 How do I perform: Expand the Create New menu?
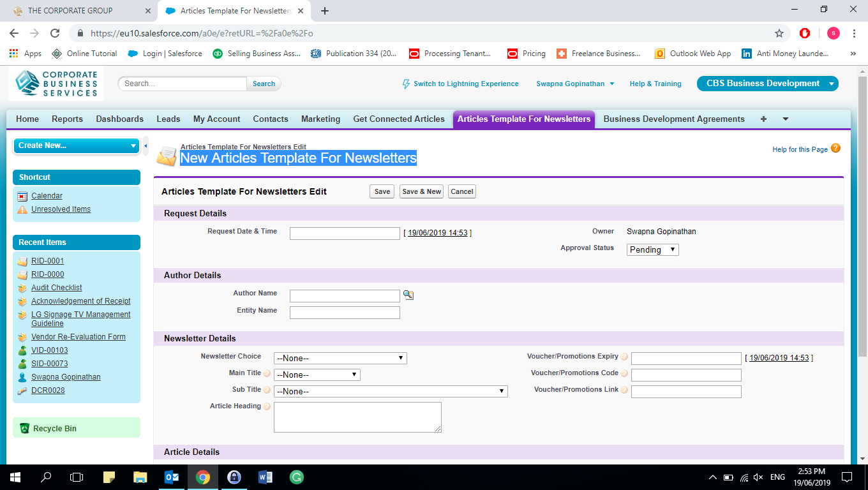point(76,145)
